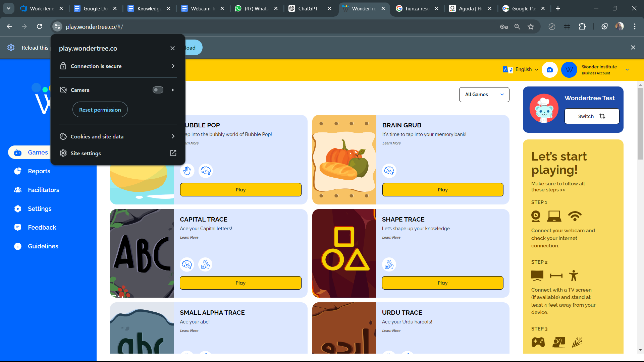Click browser profile avatar
This screenshot has height=362, width=644.
[x=620, y=26]
